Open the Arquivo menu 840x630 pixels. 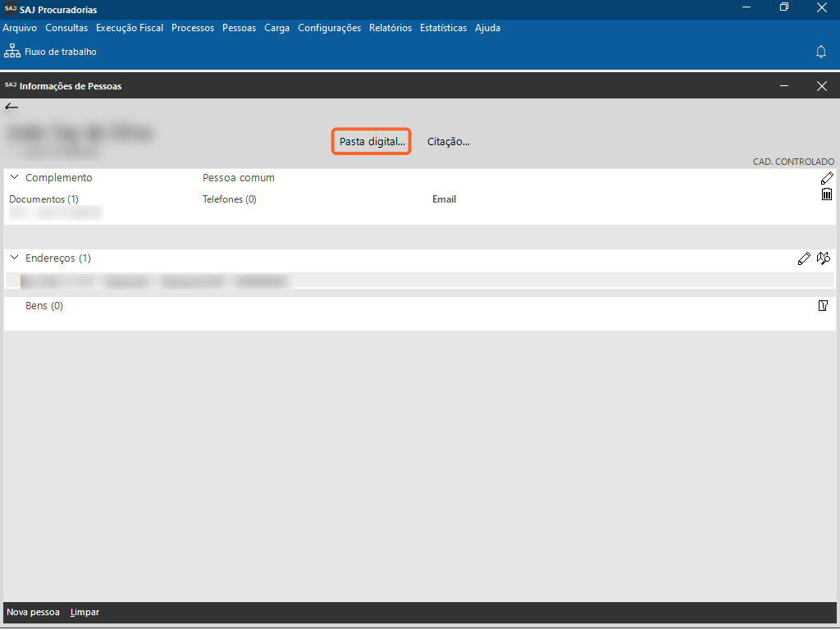20,28
